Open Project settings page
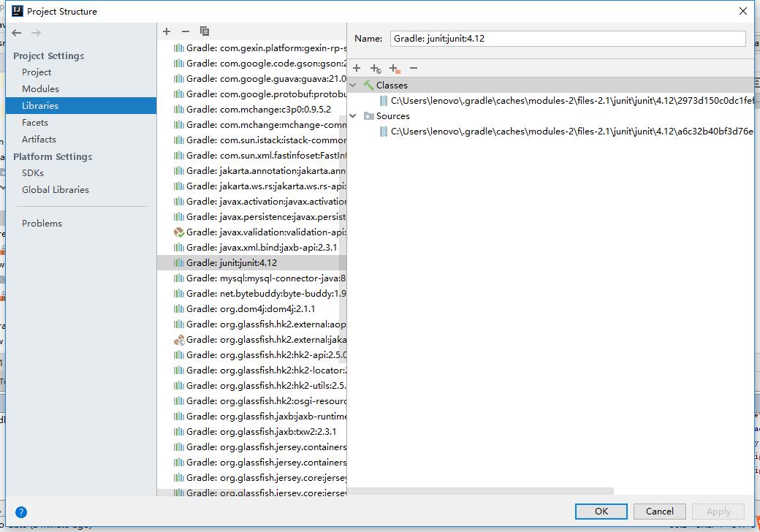 (x=37, y=72)
